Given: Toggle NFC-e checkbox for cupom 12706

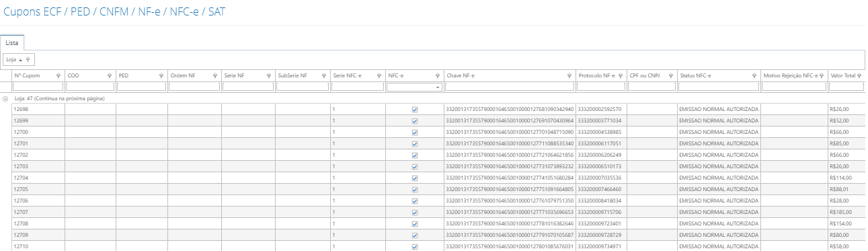Looking at the screenshot, I should pyautogui.click(x=414, y=201).
